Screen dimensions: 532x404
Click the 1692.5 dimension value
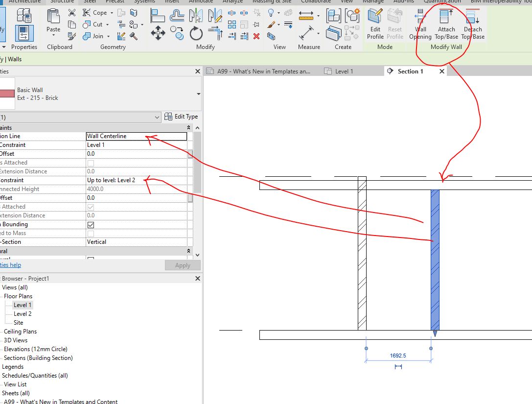399,356
